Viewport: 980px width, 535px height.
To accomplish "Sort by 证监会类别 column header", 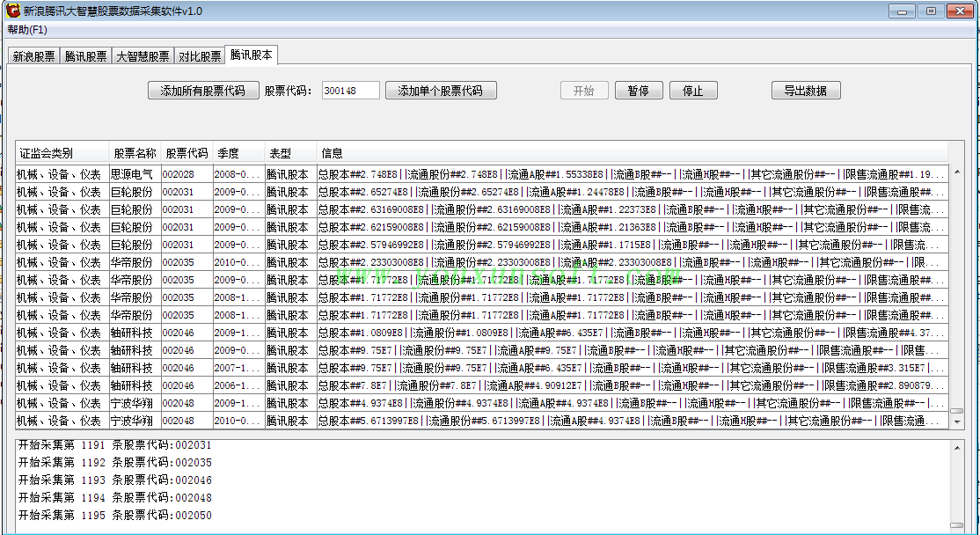I will tap(62, 153).
